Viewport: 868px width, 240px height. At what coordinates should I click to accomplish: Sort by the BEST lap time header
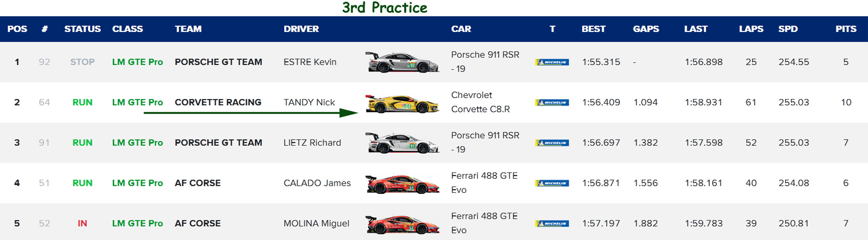593,29
